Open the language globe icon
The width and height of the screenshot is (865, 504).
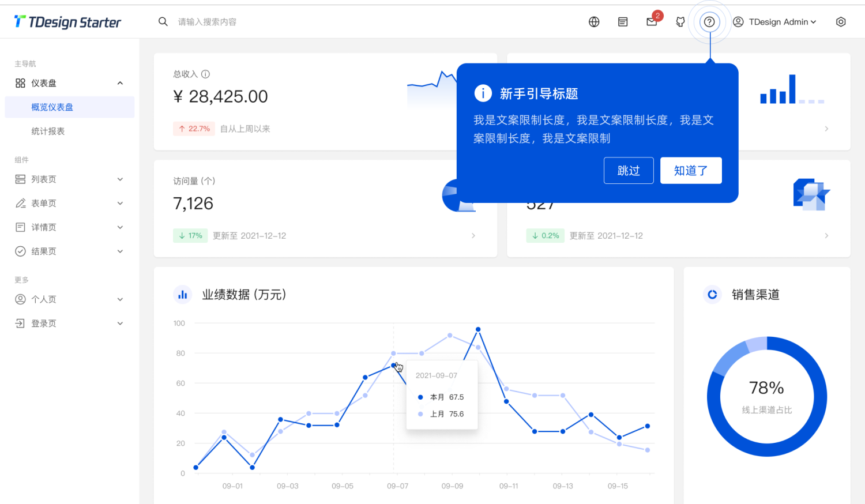point(594,21)
